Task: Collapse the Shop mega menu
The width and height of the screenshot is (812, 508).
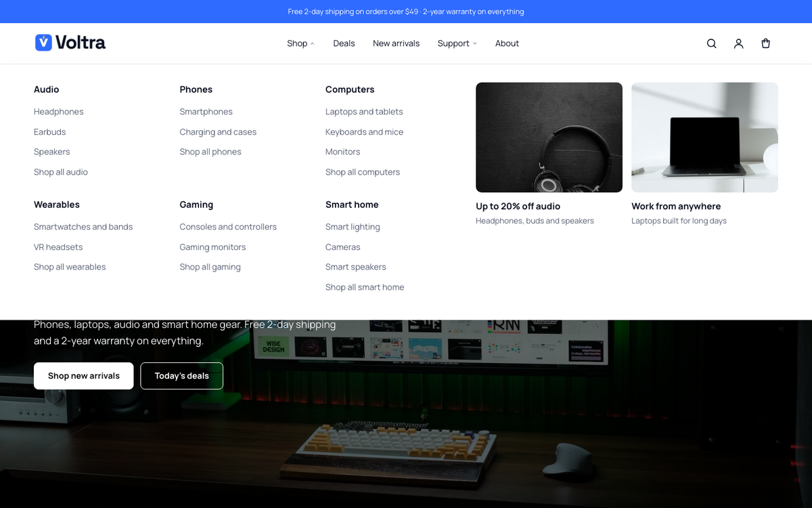Action: point(301,43)
